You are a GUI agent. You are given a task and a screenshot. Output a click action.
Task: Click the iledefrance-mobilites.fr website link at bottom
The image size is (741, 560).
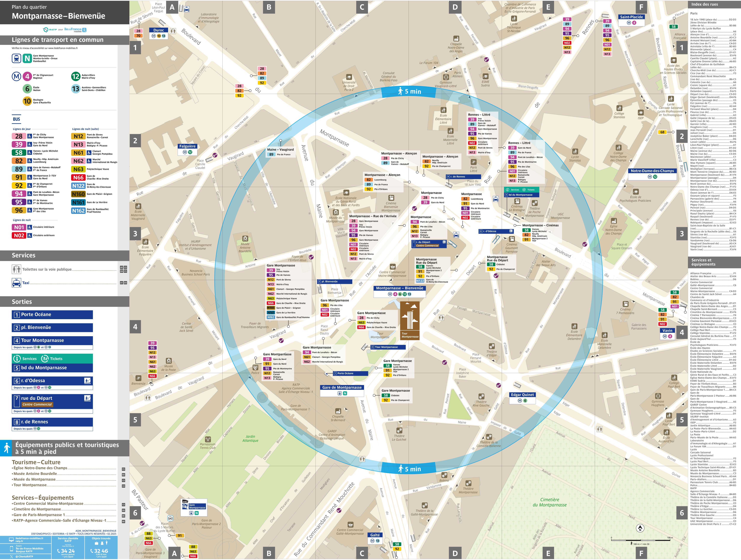pyautogui.click(x=29, y=538)
